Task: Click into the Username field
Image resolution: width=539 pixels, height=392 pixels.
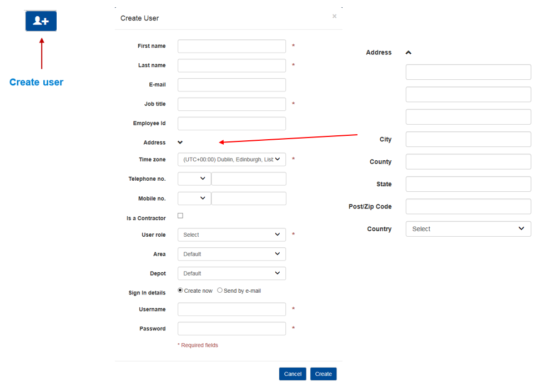Action: pos(231,309)
